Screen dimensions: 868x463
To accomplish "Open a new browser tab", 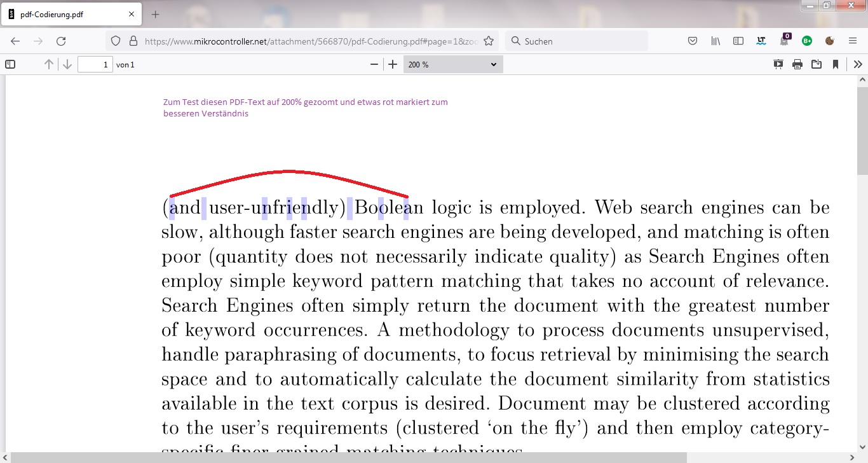I will 156,14.
